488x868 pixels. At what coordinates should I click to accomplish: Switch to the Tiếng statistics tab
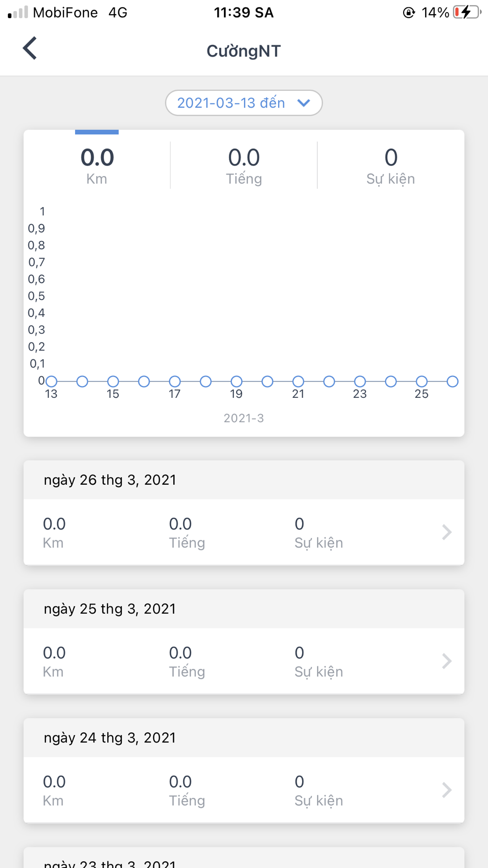point(244,165)
